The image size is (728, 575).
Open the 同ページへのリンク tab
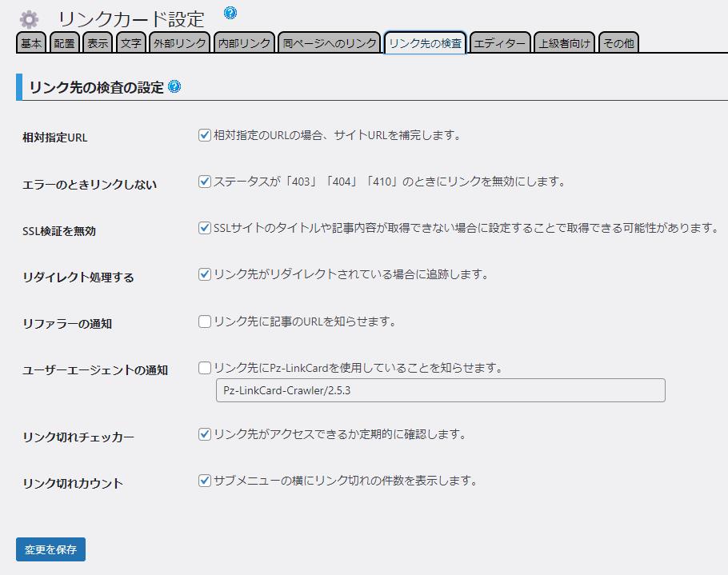[x=330, y=43]
